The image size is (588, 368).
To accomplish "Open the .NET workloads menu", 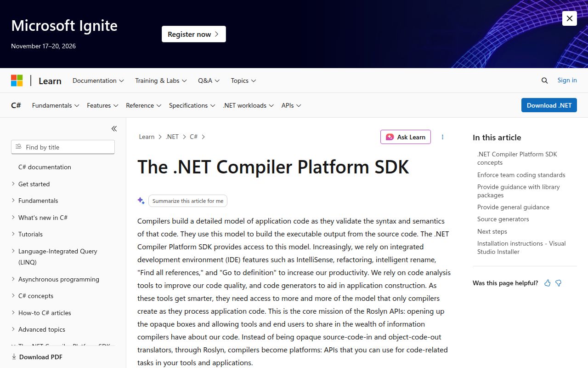I will [x=249, y=105].
